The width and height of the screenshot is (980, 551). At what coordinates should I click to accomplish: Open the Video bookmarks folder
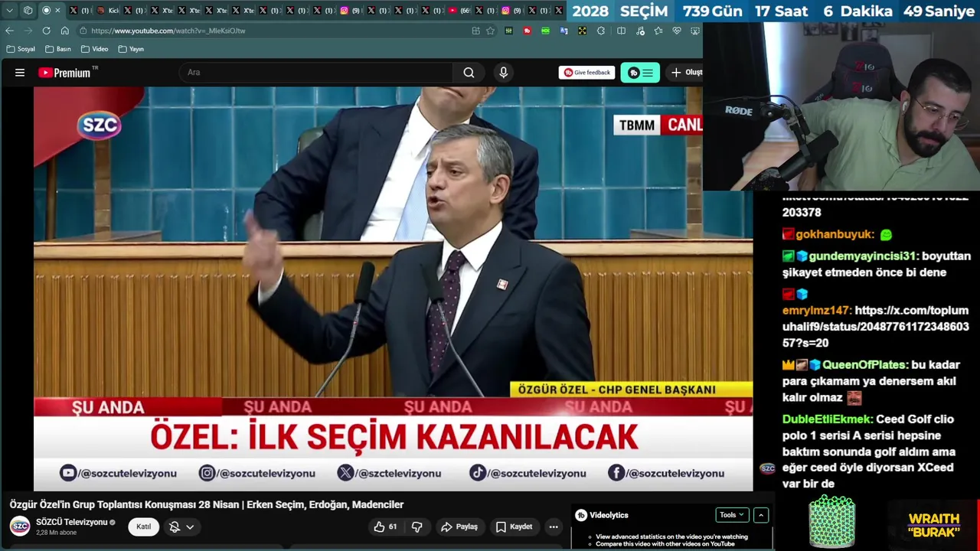95,49
